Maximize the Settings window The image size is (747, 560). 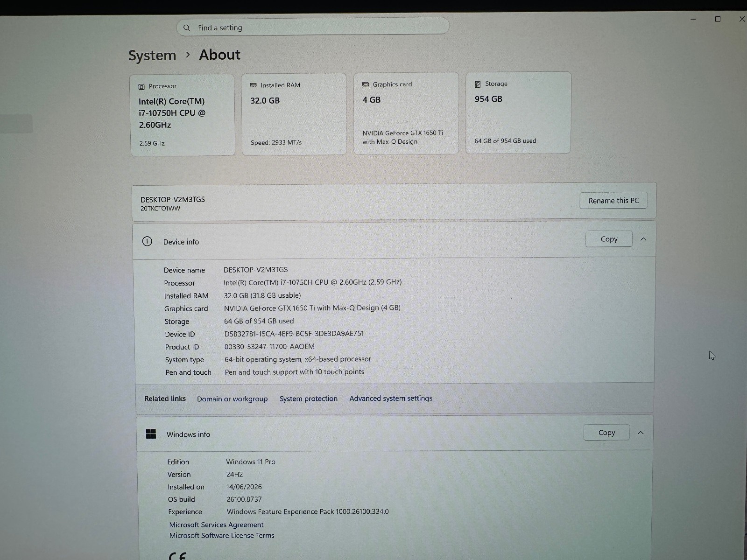718,19
